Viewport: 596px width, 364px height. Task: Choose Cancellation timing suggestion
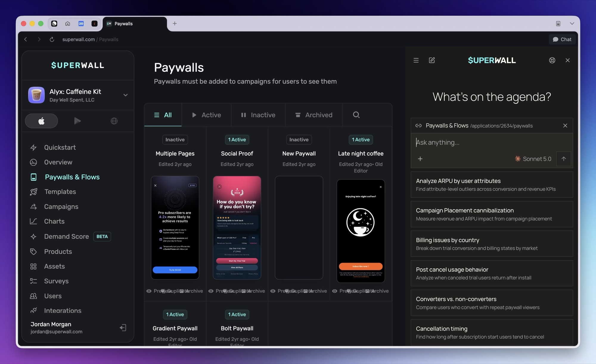(492, 332)
